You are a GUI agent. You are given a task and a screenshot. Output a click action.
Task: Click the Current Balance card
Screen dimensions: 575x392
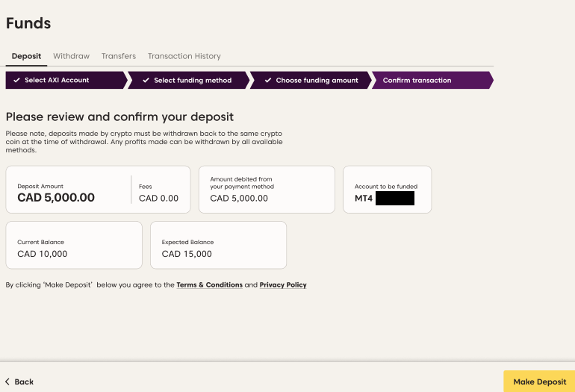click(x=73, y=245)
